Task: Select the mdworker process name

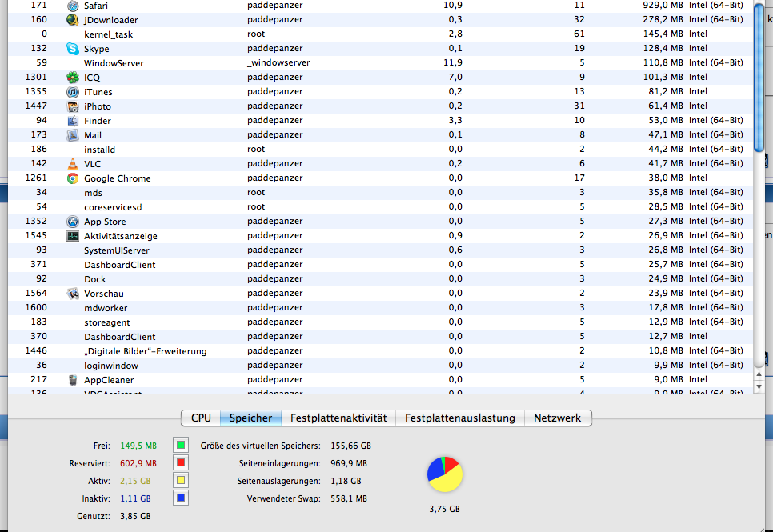Action: pyautogui.click(x=106, y=308)
